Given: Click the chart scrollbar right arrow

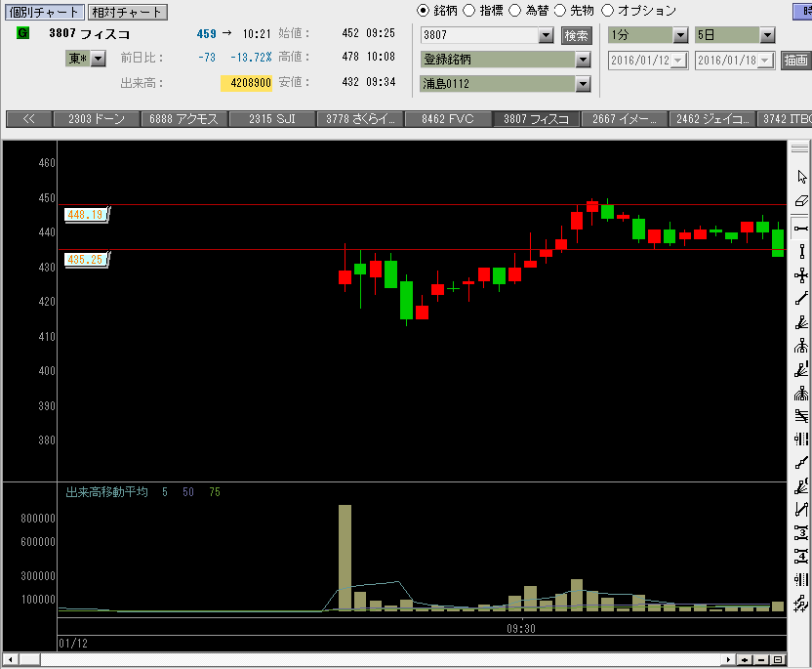Looking at the screenshot, I should tap(729, 659).
